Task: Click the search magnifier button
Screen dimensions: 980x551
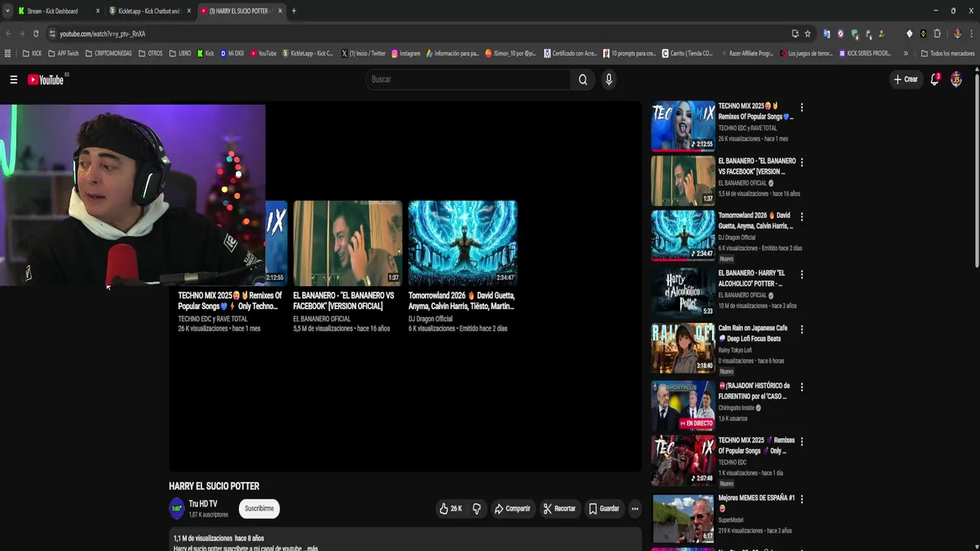Action: click(x=583, y=80)
